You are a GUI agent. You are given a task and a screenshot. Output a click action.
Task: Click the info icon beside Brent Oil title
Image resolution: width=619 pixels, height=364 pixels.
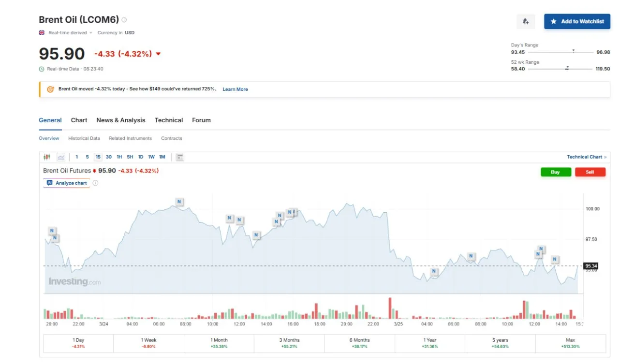coord(124,20)
